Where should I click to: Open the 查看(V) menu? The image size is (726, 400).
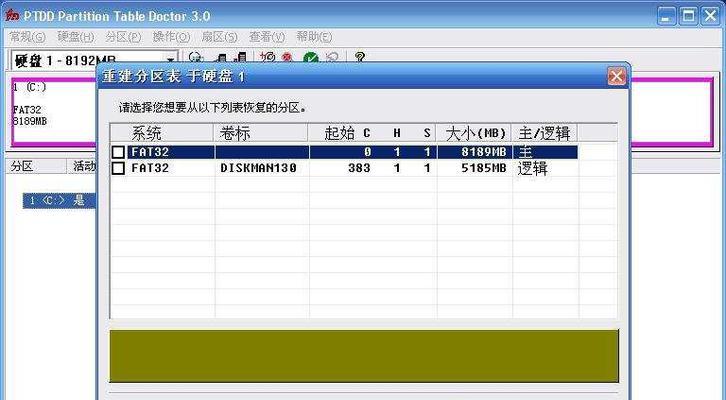267,37
